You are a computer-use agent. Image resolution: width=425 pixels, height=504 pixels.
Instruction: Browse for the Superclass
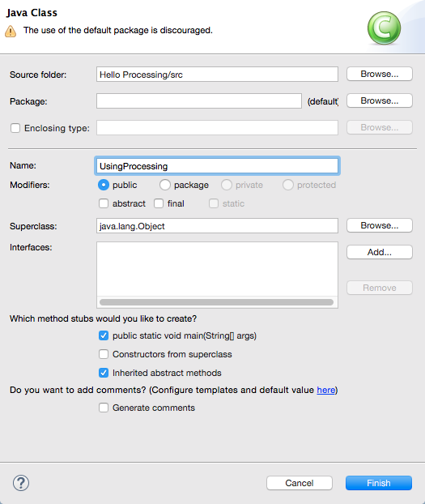(380, 225)
